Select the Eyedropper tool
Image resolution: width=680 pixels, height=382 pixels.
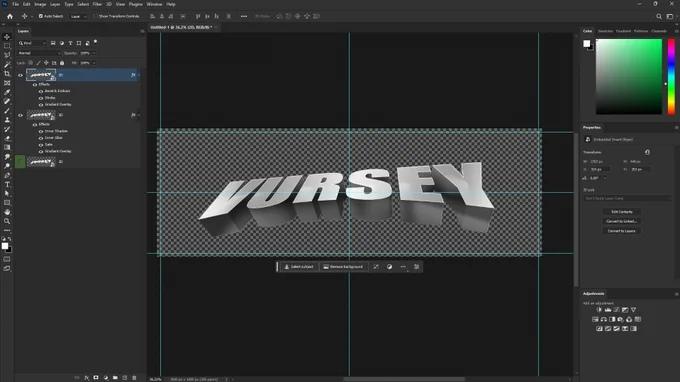[x=7, y=92]
